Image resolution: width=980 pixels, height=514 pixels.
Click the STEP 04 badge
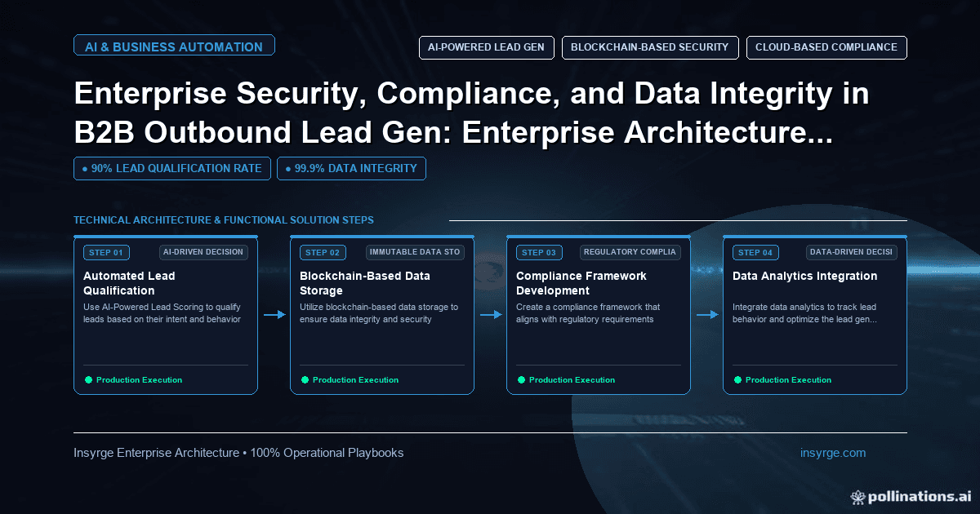pyautogui.click(x=755, y=252)
